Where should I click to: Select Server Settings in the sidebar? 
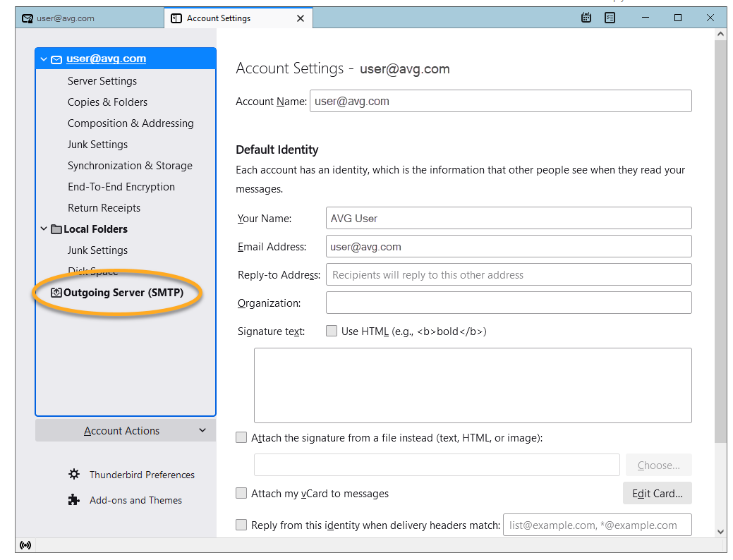[102, 81]
